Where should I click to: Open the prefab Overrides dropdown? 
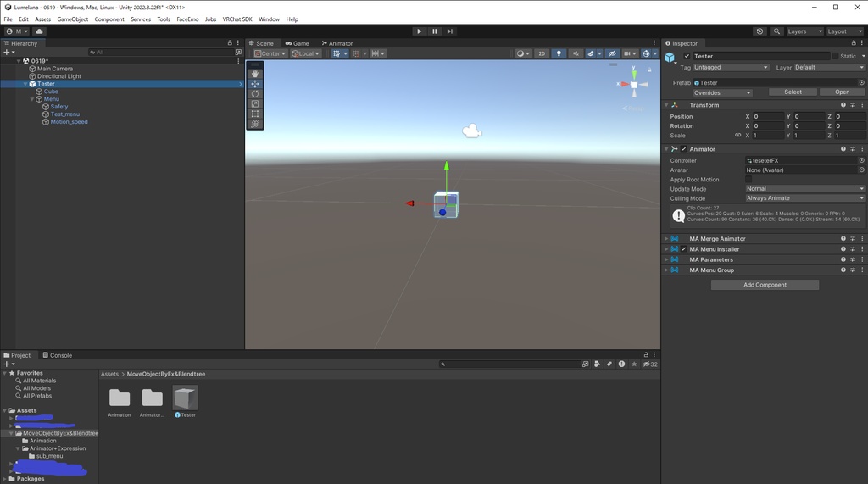(x=722, y=92)
